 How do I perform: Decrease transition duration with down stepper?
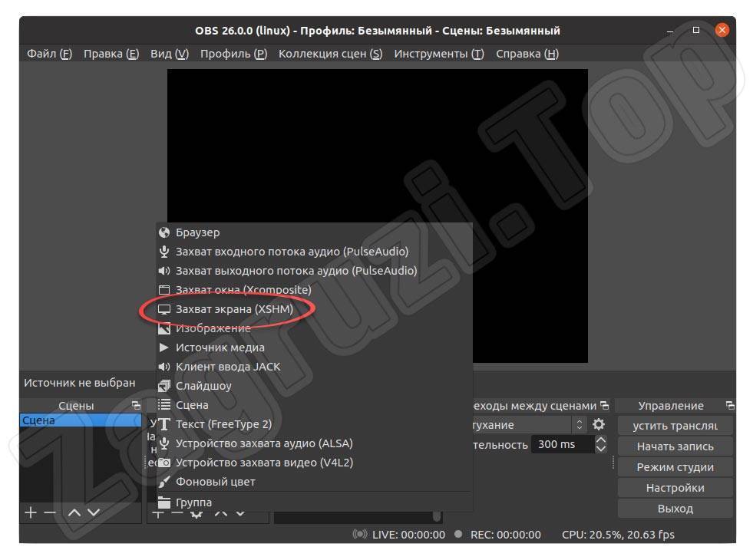coord(601,449)
